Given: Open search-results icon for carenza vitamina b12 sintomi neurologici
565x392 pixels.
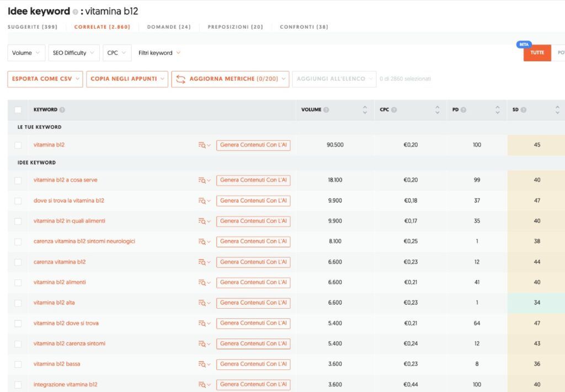Looking at the screenshot, I should point(204,241).
